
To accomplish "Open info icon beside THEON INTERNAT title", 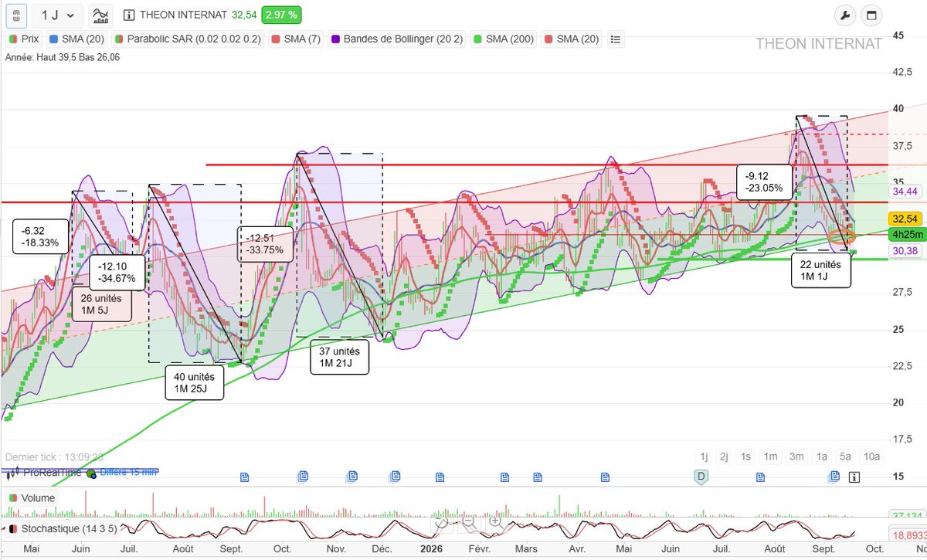I will pyautogui.click(x=128, y=15).
